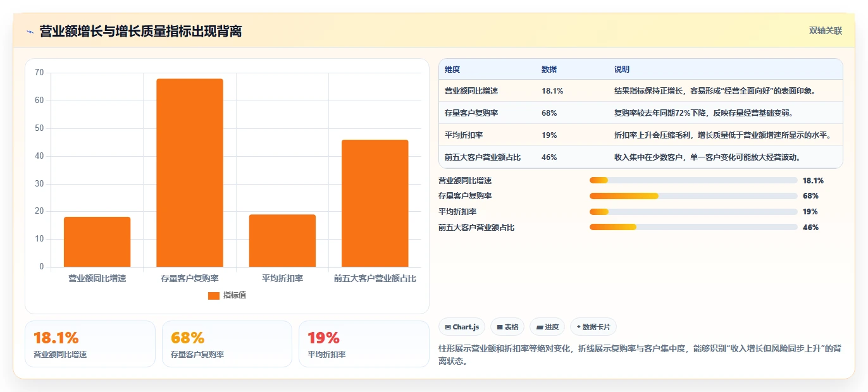Click the 维度 column header
The height and width of the screenshot is (392, 868).
[x=452, y=70]
